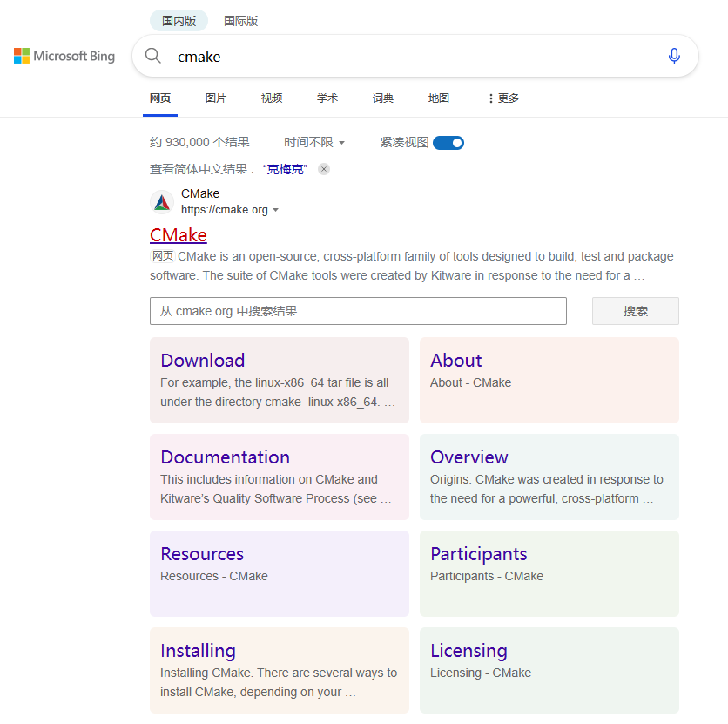Click the Microsoft Bing logo

point(64,56)
